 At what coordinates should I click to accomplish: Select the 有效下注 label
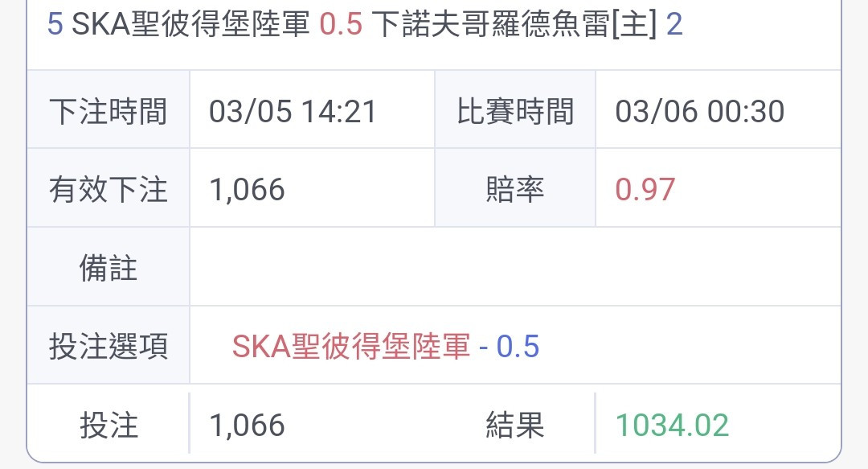(108, 189)
